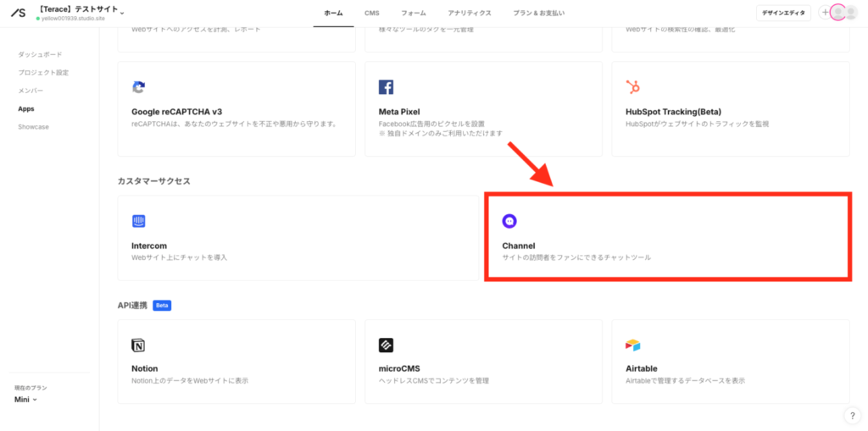Click the Meta Pixel Facebook icon
The height and width of the screenshot is (431, 868).
[x=386, y=87]
